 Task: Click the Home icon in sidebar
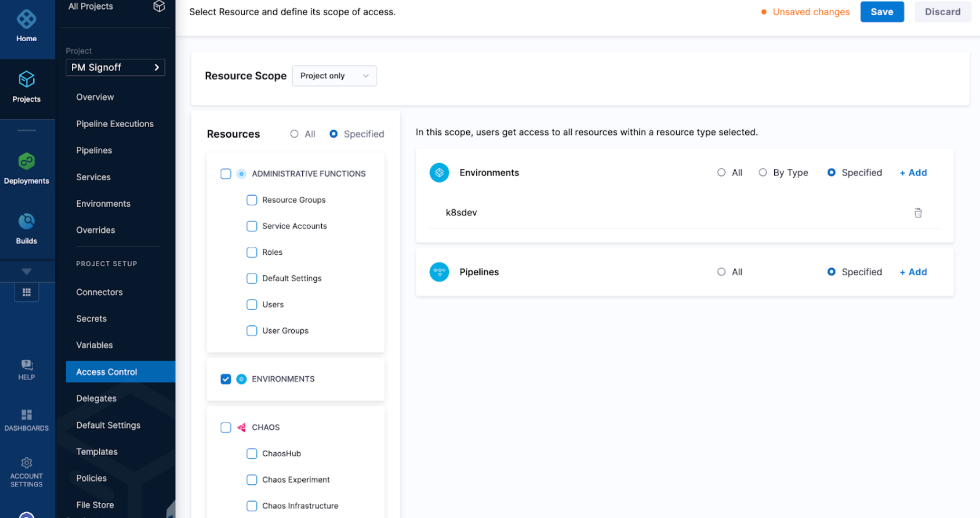pos(26,20)
